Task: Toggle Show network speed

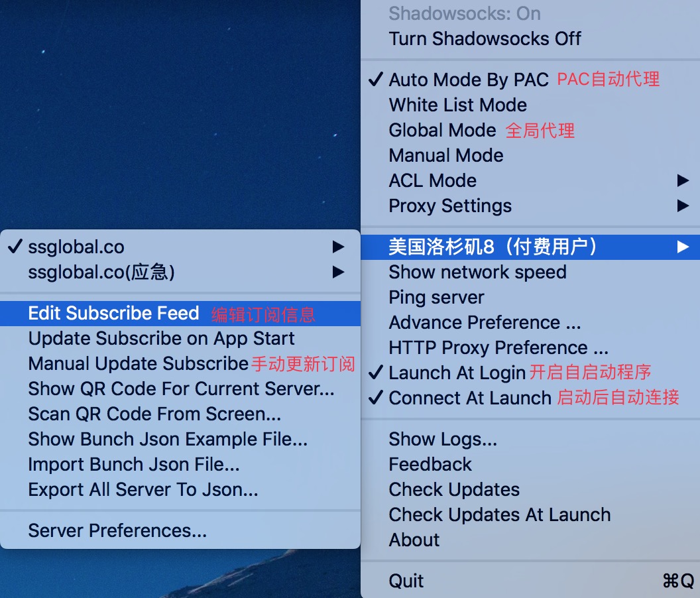Action: click(x=530, y=272)
